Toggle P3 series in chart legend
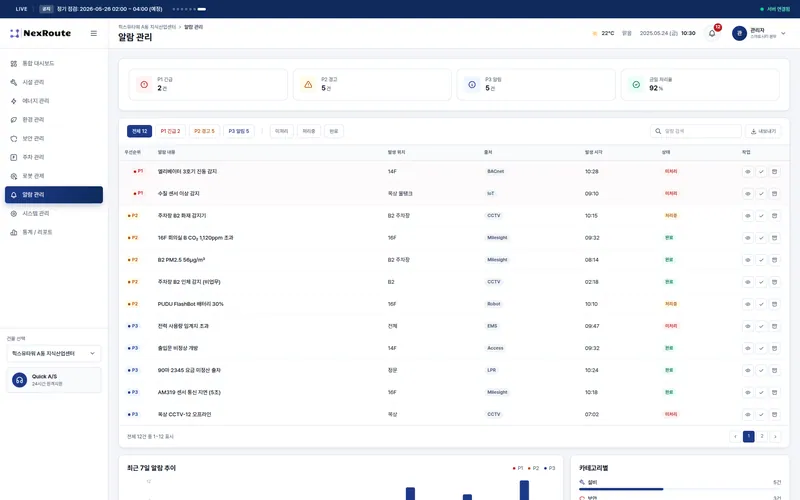 point(549,468)
